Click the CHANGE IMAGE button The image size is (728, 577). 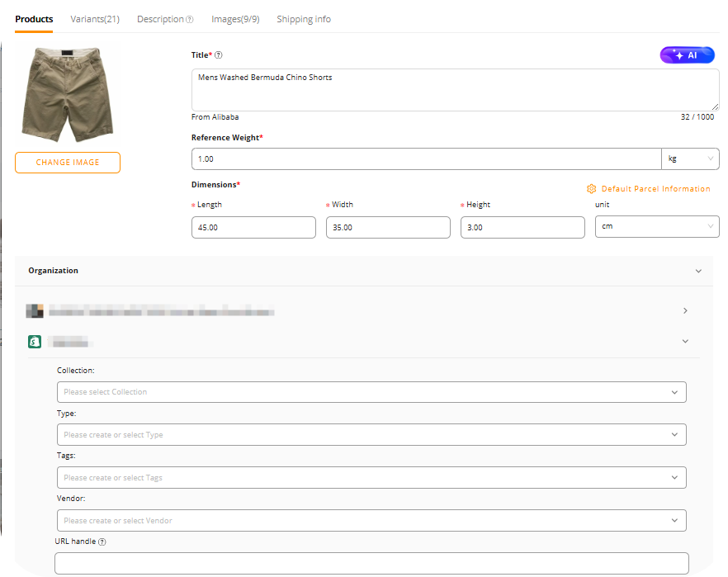pos(68,163)
